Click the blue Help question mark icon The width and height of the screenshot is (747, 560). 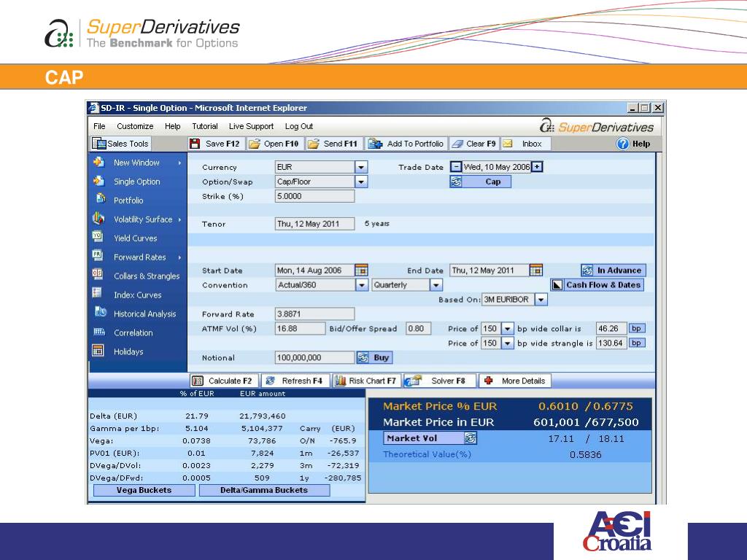pyautogui.click(x=623, y=144)
